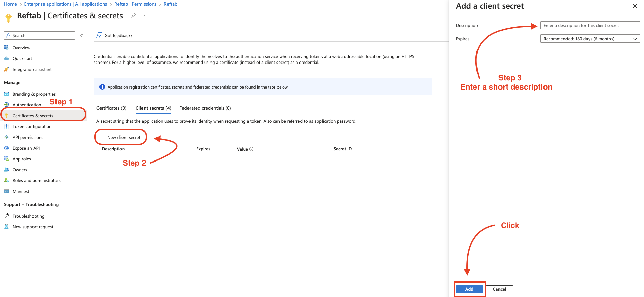Click the plus icon for New client secret
This screenshot has width=644, height=297.
(x=102, y=137)
